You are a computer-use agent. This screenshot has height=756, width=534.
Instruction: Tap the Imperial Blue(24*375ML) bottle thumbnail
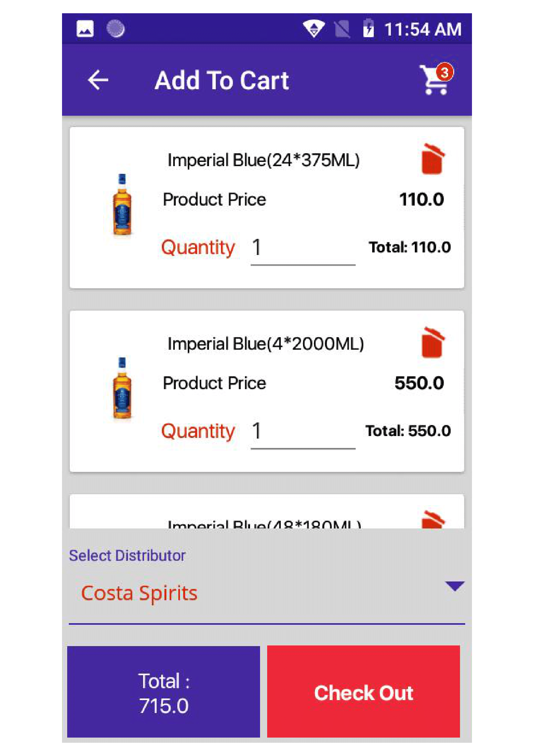click(122, 205)
